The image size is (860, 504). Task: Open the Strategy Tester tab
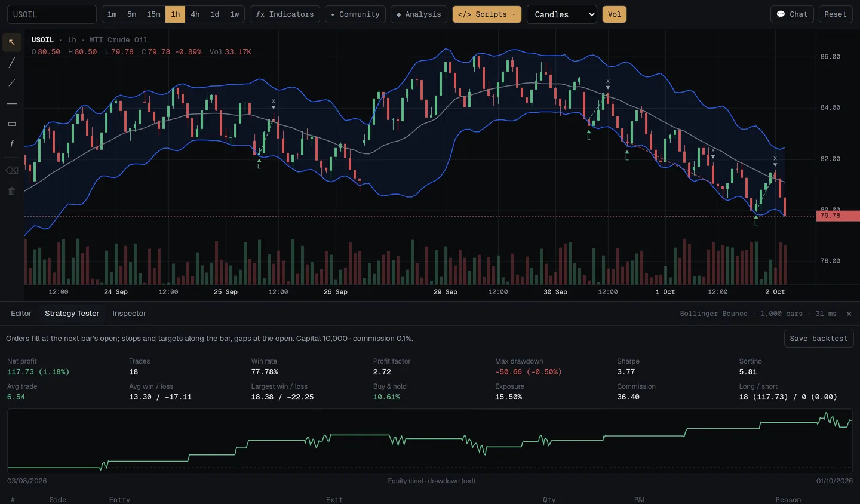click(72, 314)
